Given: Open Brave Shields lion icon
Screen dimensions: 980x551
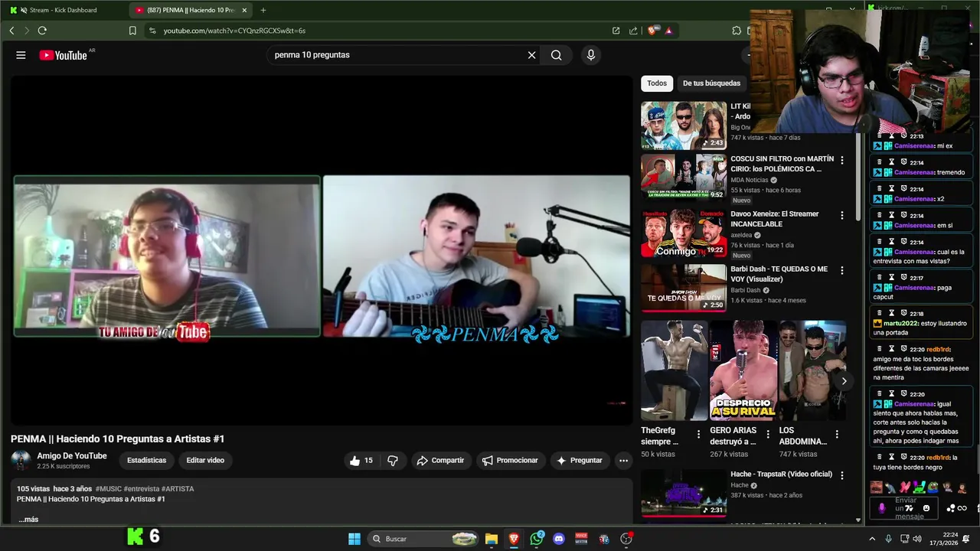Looking at the screenshot, I should pyautogui.click(x=652, y=31).
